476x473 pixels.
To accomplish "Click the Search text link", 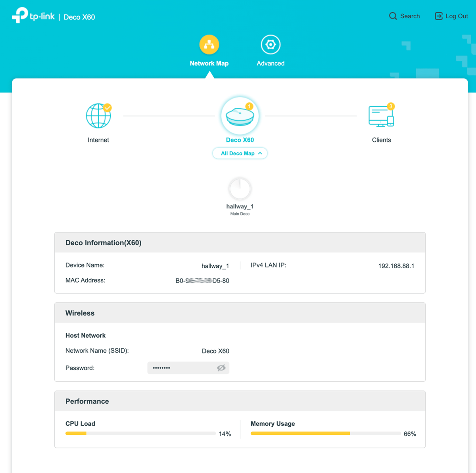I will (410, 16).
